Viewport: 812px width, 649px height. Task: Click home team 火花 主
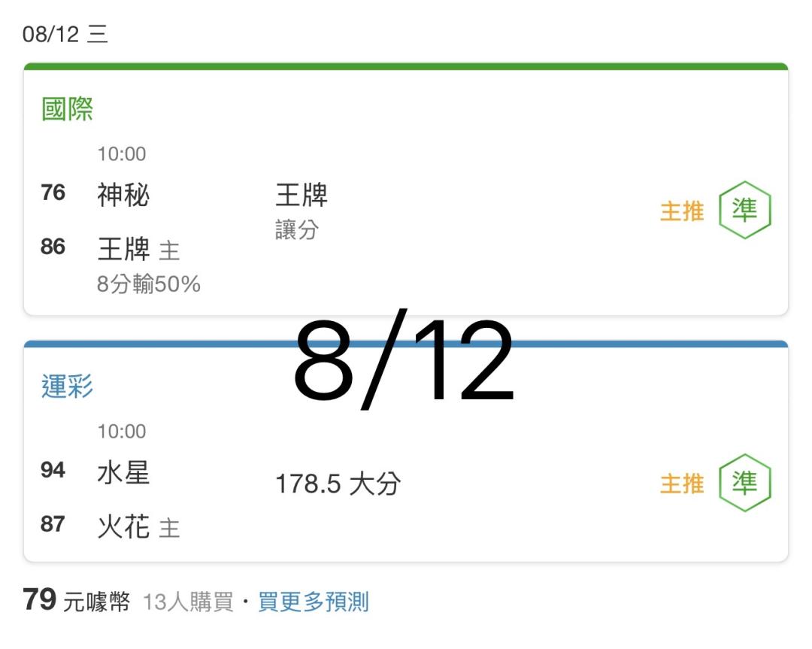(x=138, y=526)
